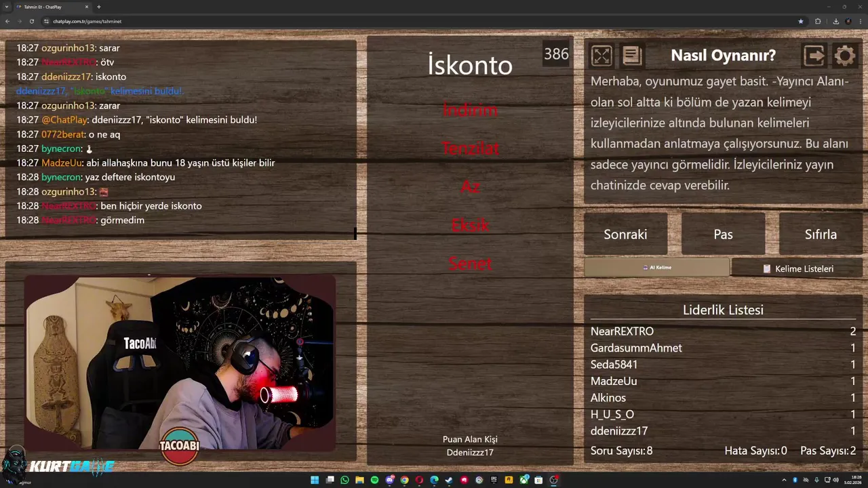Select the Tahmin Et - ChatPlay tab
This screenshot has width=868, height=488.
pyautogui.click(x=52, y=7)
